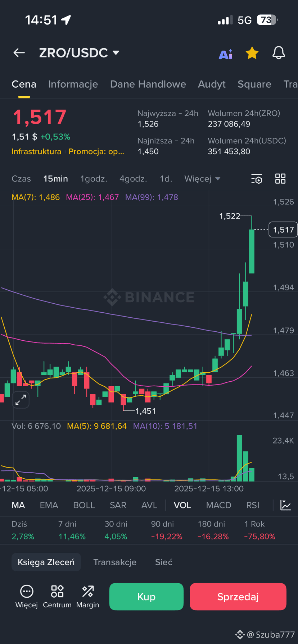
Task: Tap the MA(25): 1,467 legend
Action: tap(92, 197)
